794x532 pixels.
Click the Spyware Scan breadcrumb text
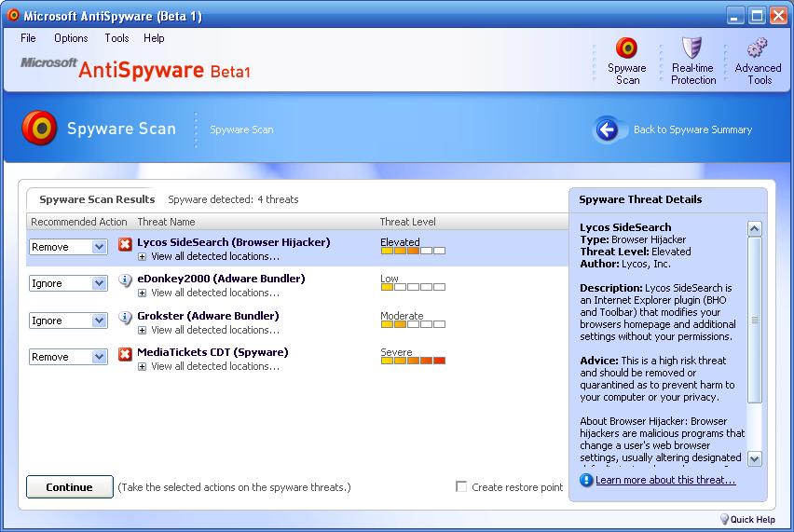point(241,130)
